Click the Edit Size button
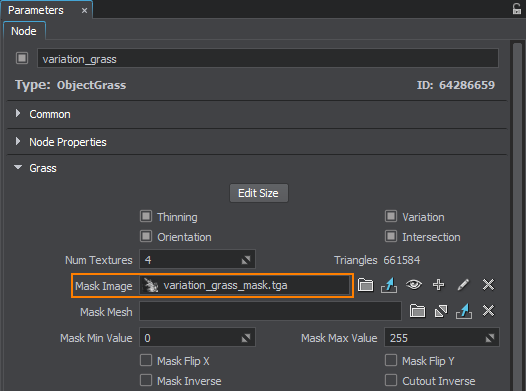The height and width of the screenshot is (391, 526). [x=259, y=193]
